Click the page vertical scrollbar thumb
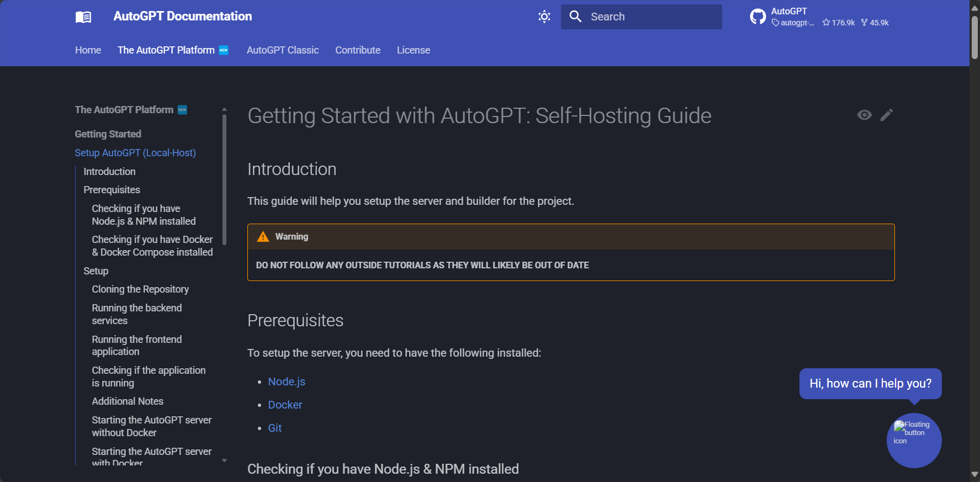Viewport: 980px width, 482px height. pos(975,38)
